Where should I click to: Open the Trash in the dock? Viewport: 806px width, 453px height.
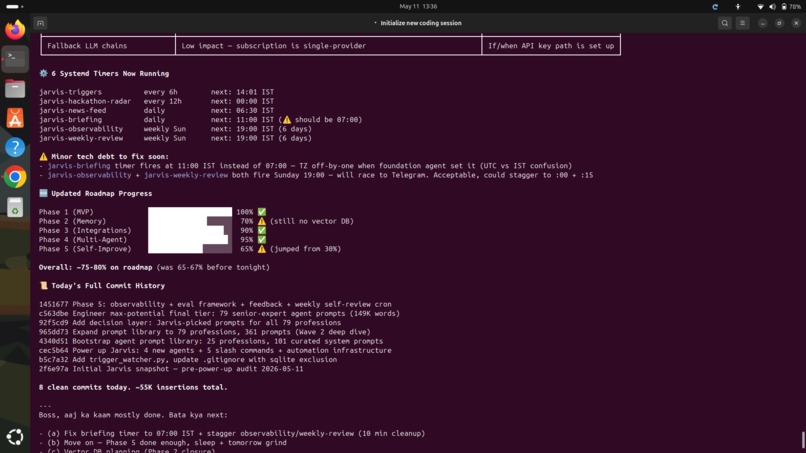coord(15,207)
